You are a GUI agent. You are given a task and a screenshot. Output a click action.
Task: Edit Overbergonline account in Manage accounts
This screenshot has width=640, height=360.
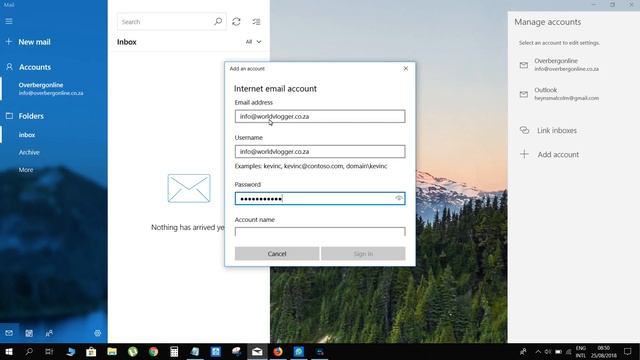point(567,64)
